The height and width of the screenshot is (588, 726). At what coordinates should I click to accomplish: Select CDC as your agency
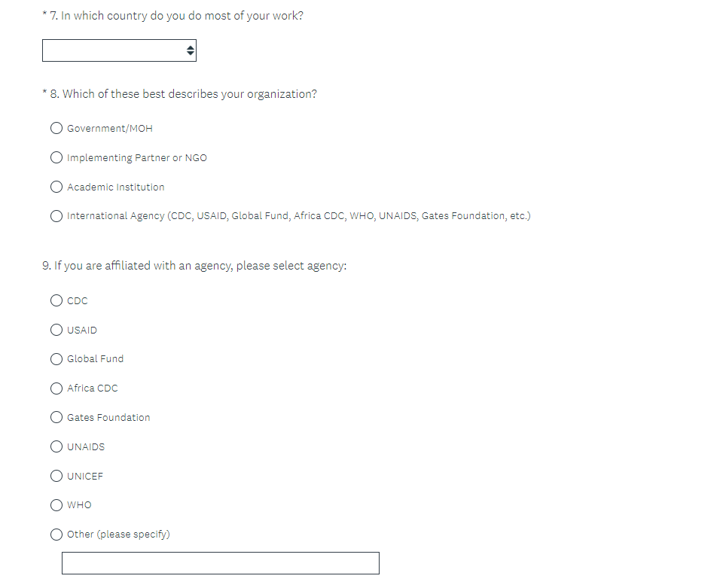(56, 300)
